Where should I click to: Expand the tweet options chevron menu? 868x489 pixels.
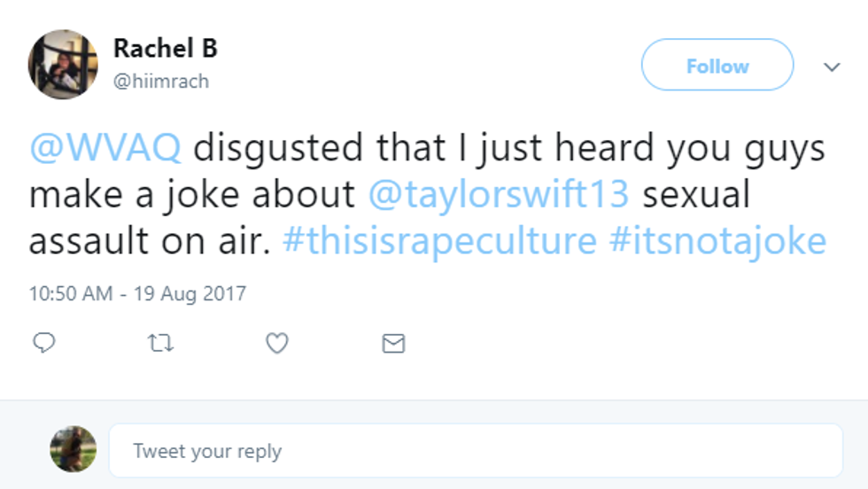(x=832, y=66)
